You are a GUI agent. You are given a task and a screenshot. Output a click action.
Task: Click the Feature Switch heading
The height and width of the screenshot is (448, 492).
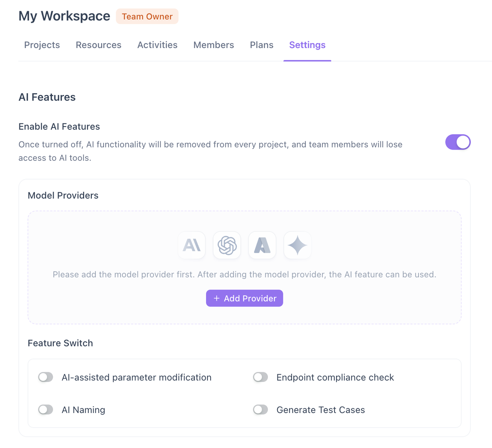point(60,343)
